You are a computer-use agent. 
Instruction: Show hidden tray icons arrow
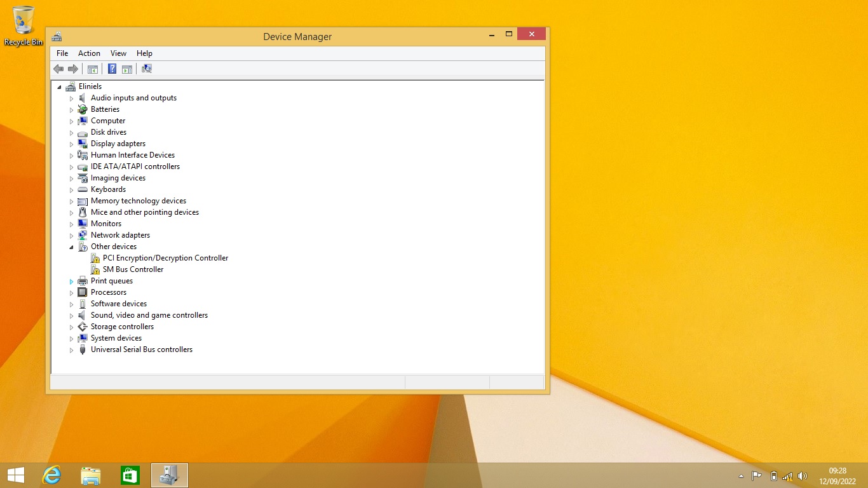[x=741, y=476]
